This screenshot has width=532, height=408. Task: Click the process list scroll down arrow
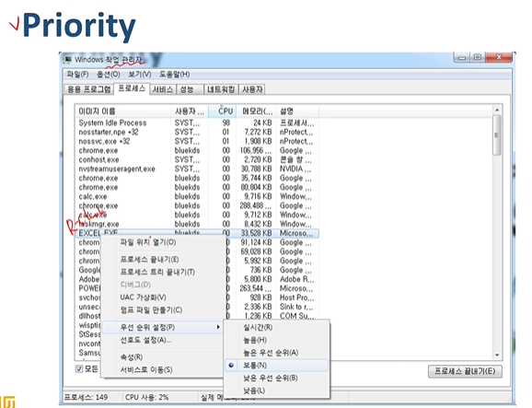point(497,356)
